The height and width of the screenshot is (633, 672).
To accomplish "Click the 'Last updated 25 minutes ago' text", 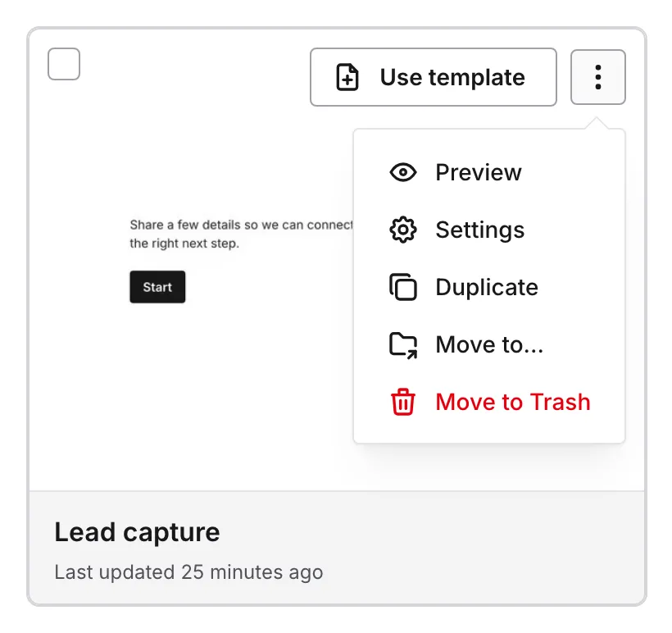I will (188, 572).
